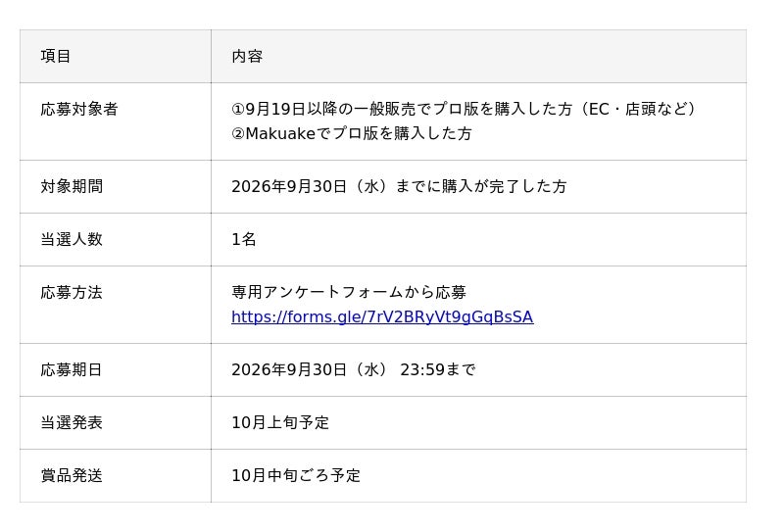Click the 23:59まで deadline text
This screenshot has width=784, height=532.
tap(437, 370)
